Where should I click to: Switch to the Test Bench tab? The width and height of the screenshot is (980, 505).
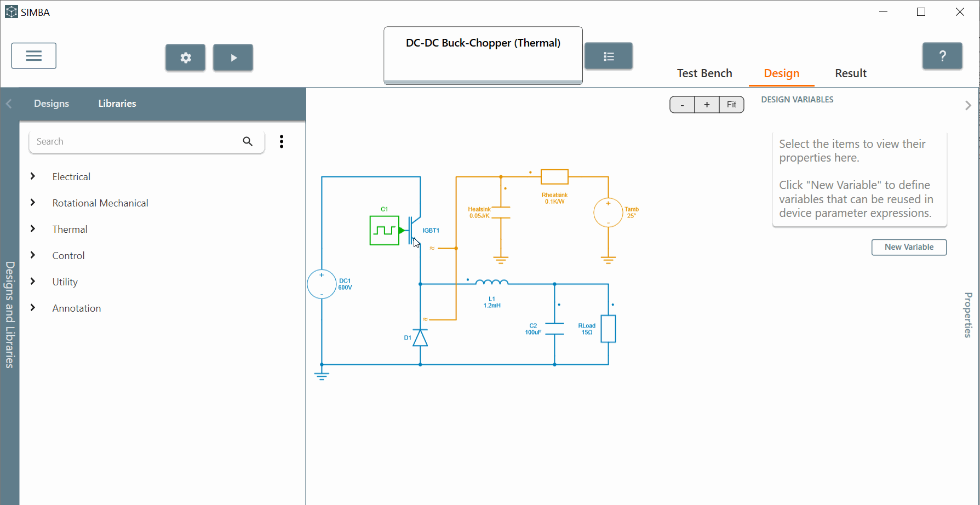point(704,73)
